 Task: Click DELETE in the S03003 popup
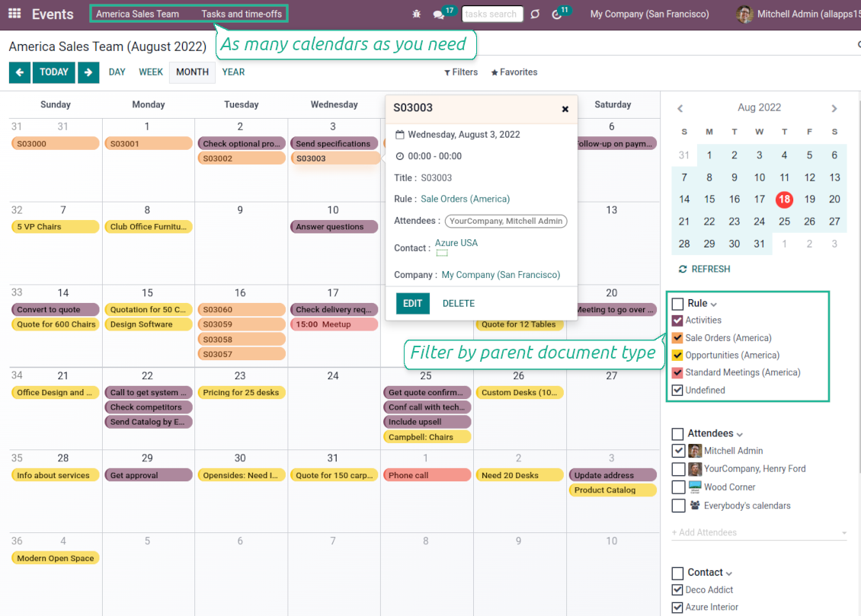pyautogui.click(x=459, y=303)
